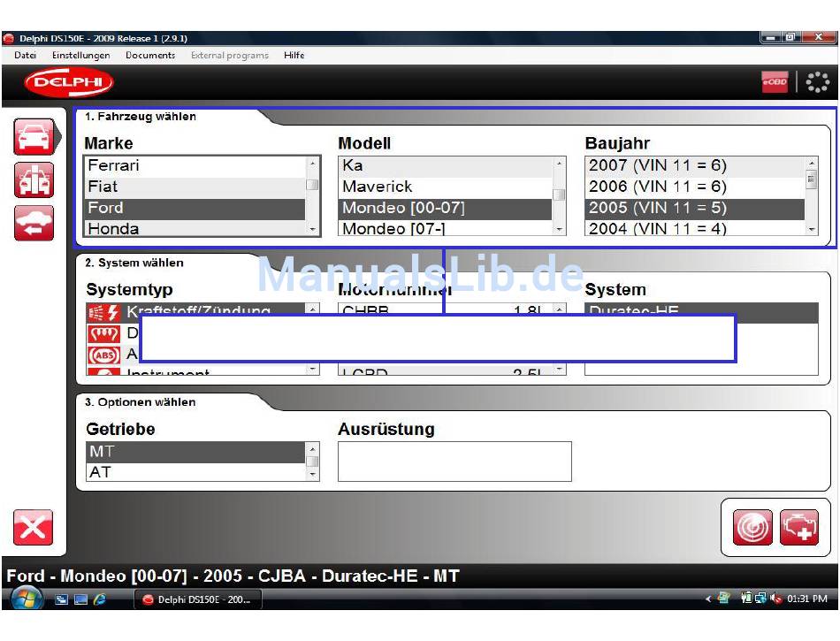Viewport: 840px width, 641px height.
Task: Select year 2006 (VIN 11 = 6)
Action: tap(695, 187)
